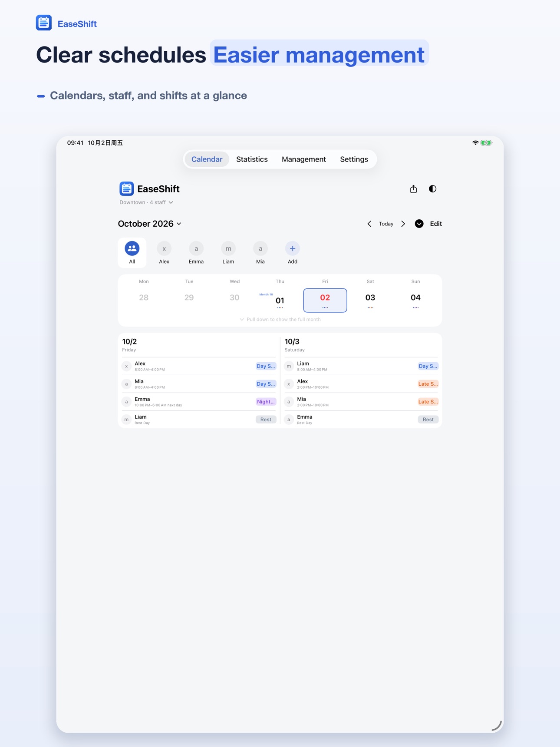Open Mia's Day Shift tag on Friday
This screenshot has height=747, width=560.
tap(266, 384)
